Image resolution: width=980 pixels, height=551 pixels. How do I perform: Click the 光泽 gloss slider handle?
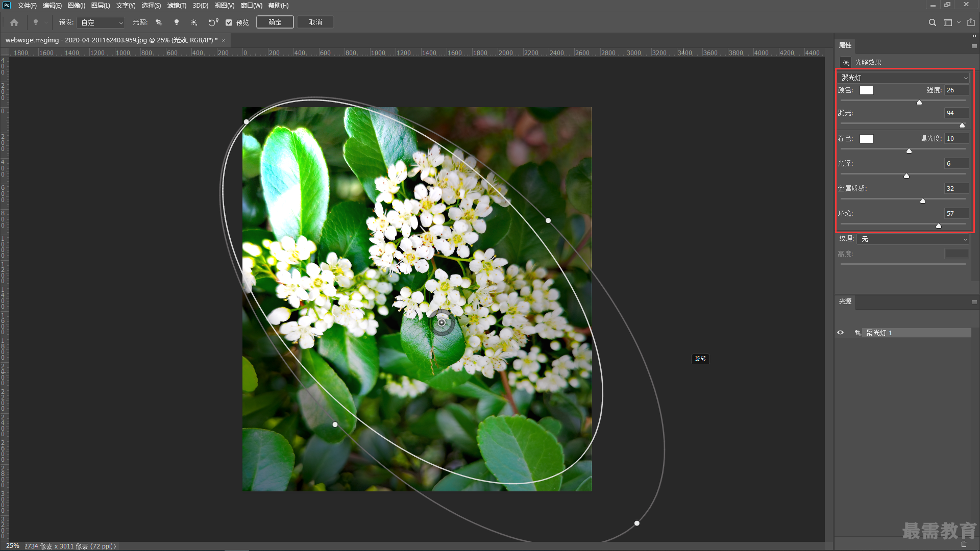coord(906,176)
